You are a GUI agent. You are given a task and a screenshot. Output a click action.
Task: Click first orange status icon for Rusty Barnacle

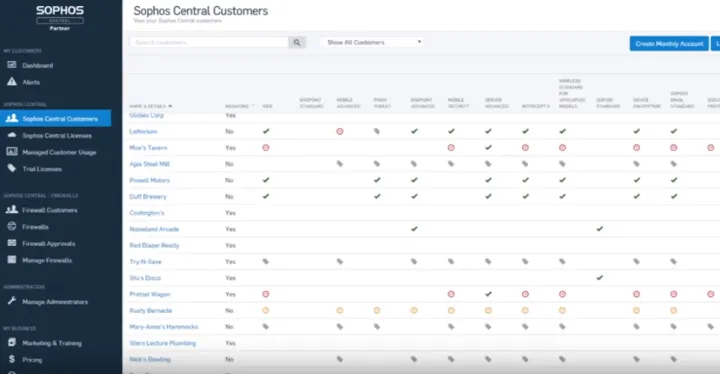click(266, 310)
